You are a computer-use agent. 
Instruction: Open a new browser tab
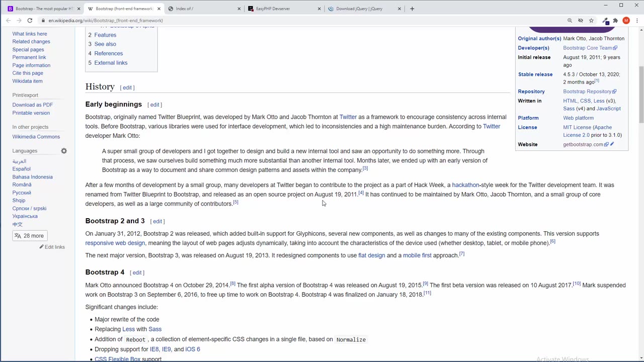[x=412, y=9]
